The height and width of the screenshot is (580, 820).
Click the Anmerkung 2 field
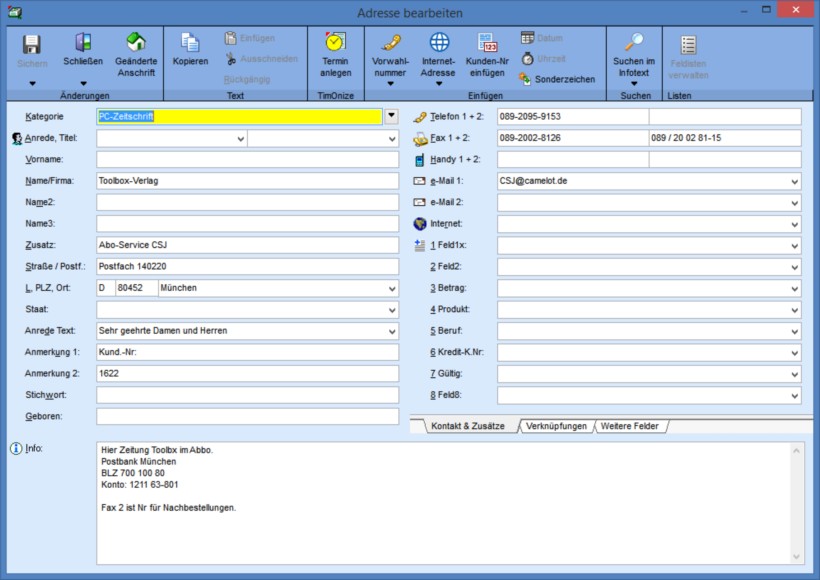pyautogui.click(x=247, y=373)
